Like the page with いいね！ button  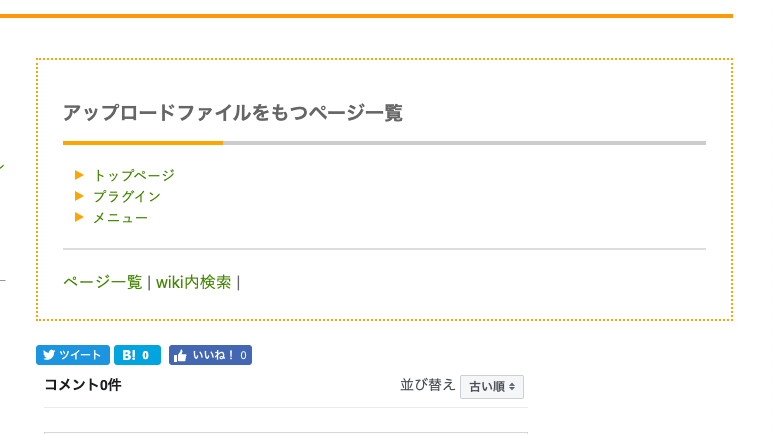211,355
